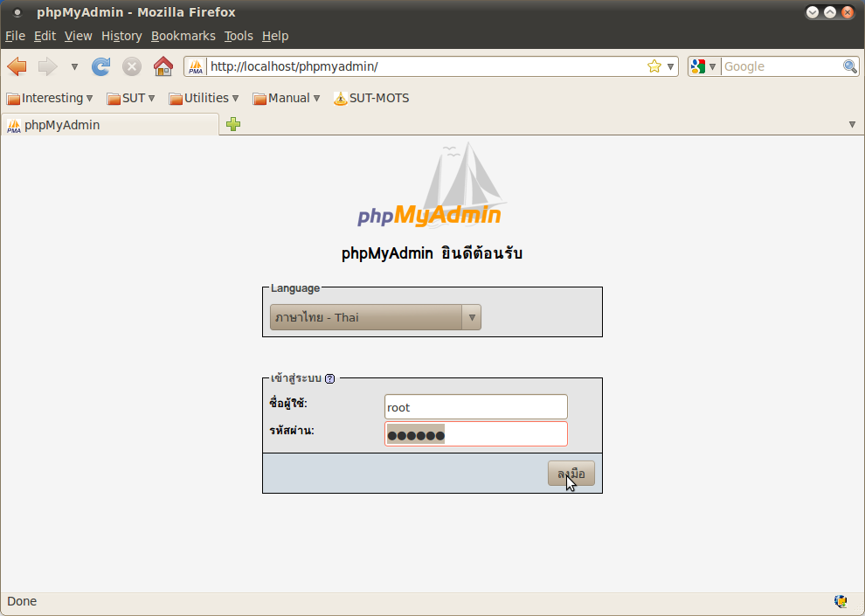Click the Done status bar text
The image size is (865, 616).
[x=22, y=602]
